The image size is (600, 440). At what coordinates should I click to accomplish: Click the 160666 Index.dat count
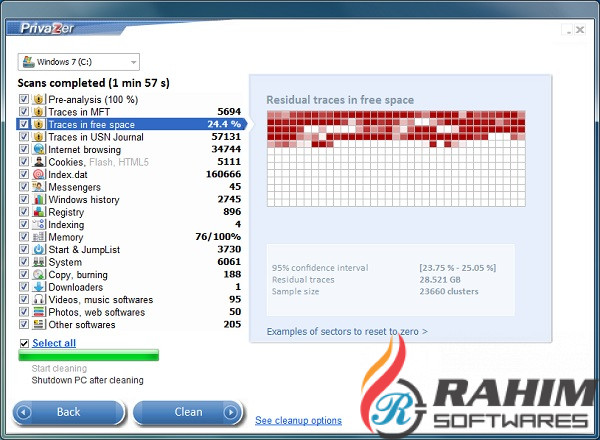(223, 174)
